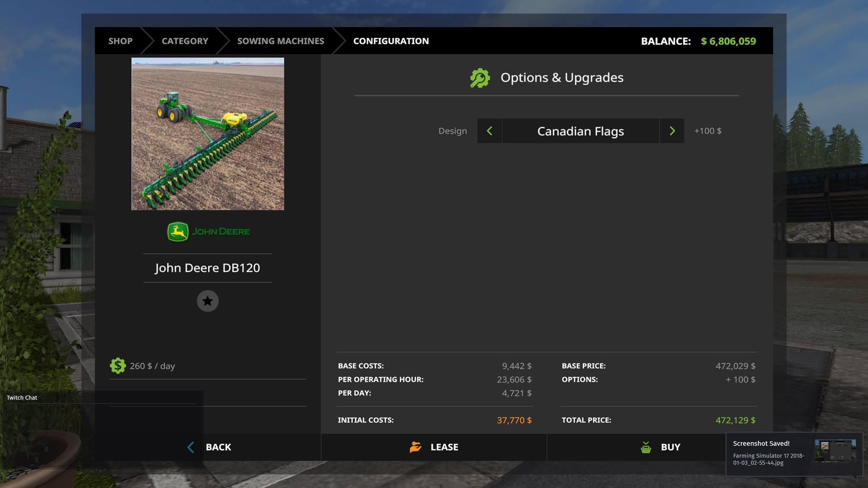Go to the SHOP breadcrumb
This screenshot has width=868, height=488.
point(120,41)
